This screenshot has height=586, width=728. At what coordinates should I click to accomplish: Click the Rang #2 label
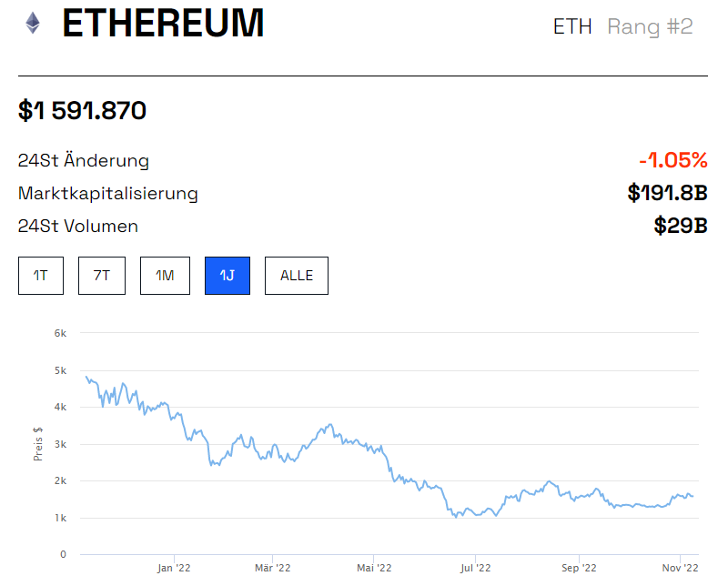point(650,26)
